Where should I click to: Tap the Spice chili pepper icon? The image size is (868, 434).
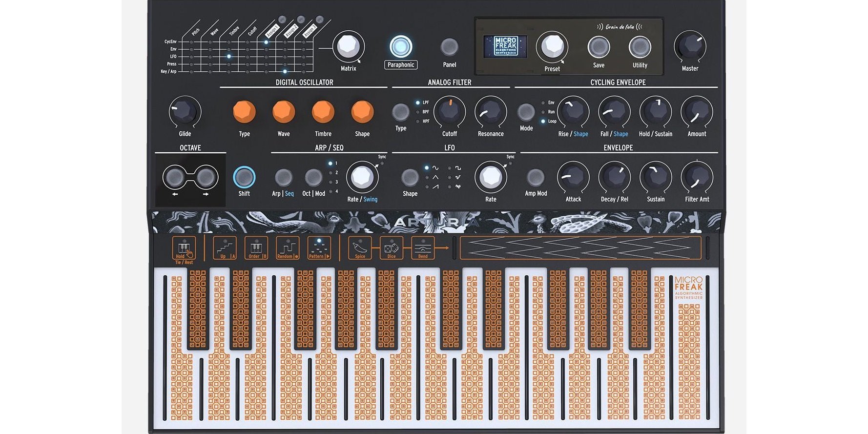point(360,248)
